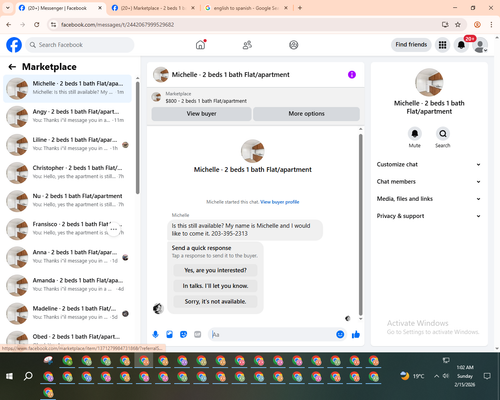The width and height of the screenshot is (500, 400).
Task: Open Chrome's three-dot menu
Action: tap(491, 25)
